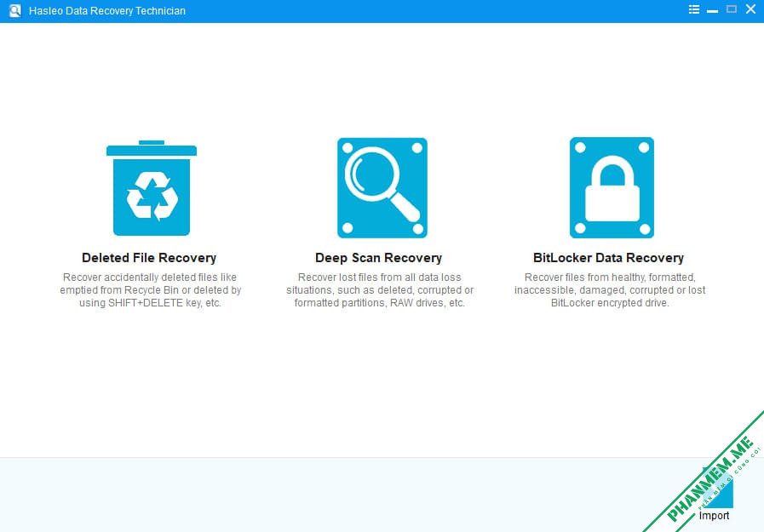Select the 'Deleted File Recovery' heading
The image size is (764, 532).
(x=149, y=257)
